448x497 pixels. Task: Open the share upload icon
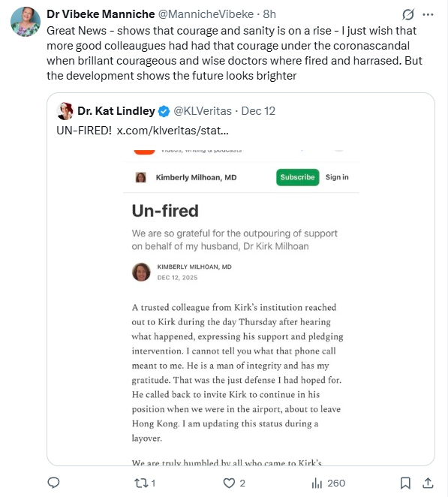(x=428, y=483)
